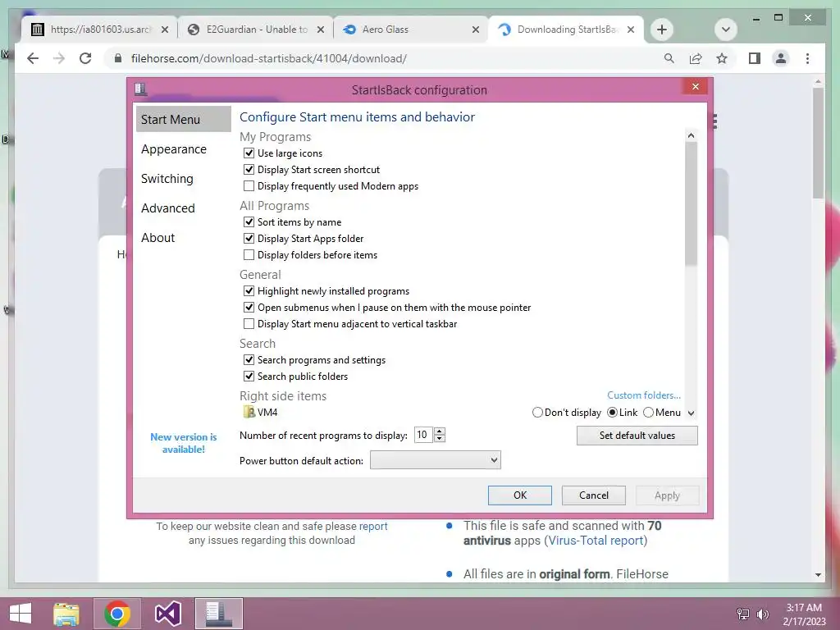This screenshot has height=630, width=840.
Task: Toggle Highlight newly installed programs
Action: pos(249,291)
